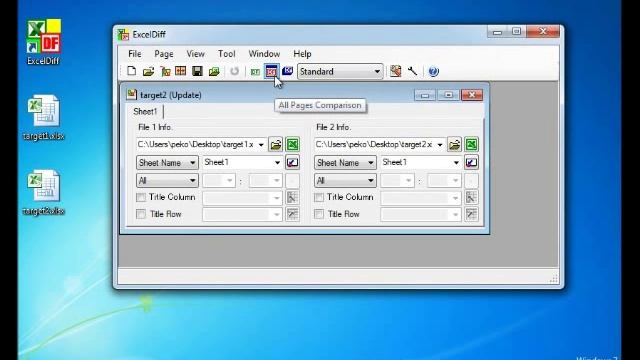This screenshot has height=360, width=640.
Task: Open the Window menu
Action: [264, 54]
